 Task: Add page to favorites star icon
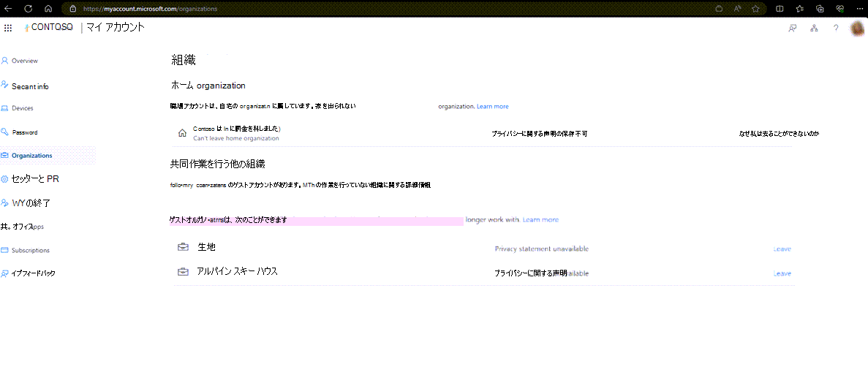(755, 9)
